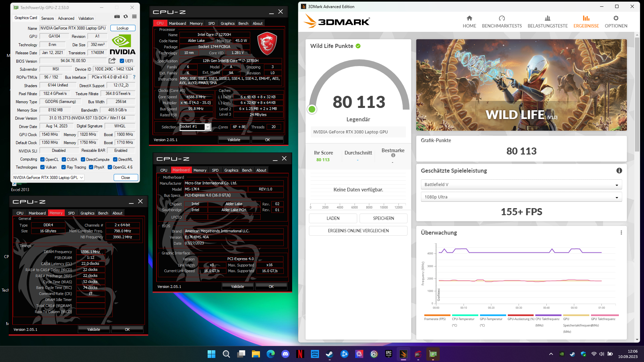
Task: Toggle the CUDA checkbox
Action: [64, 160]
